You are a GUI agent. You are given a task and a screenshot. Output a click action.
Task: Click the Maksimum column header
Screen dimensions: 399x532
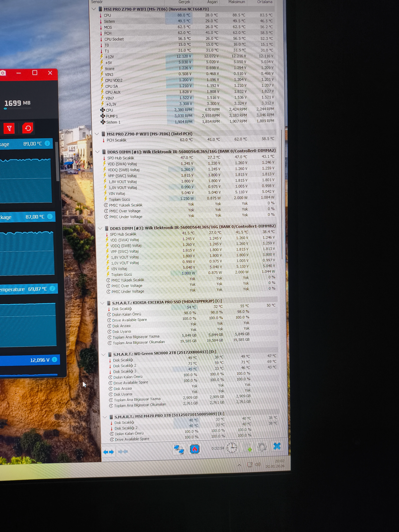237,2
